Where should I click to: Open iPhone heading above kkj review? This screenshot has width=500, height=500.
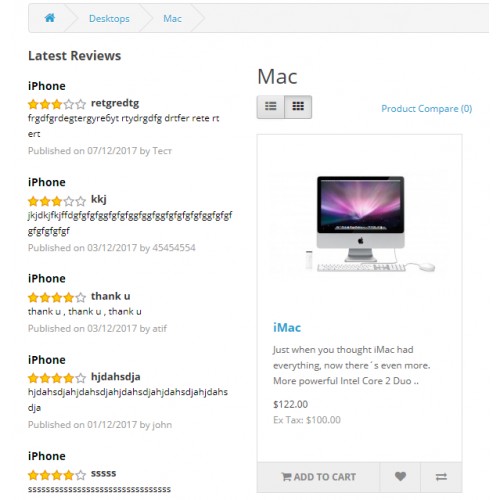(47, 182)
